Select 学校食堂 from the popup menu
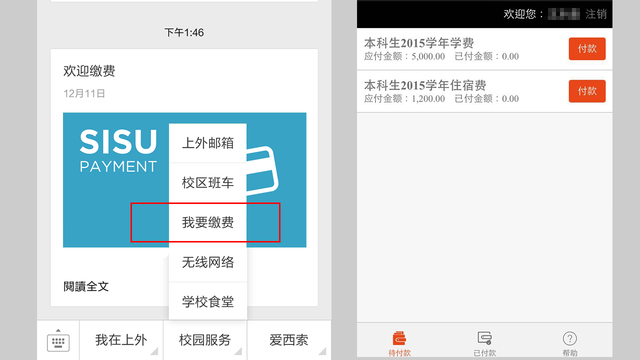The image size is (640, 360). 208,302
